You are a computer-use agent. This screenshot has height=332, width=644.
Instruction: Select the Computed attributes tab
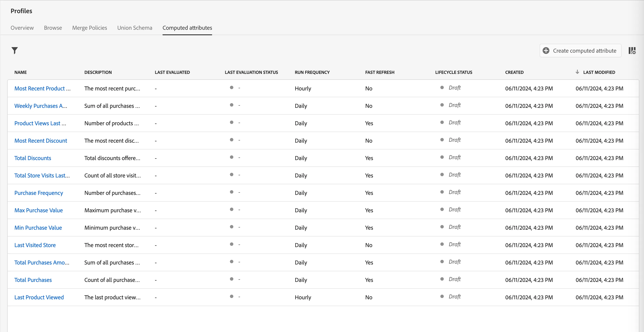coord(187,28)
